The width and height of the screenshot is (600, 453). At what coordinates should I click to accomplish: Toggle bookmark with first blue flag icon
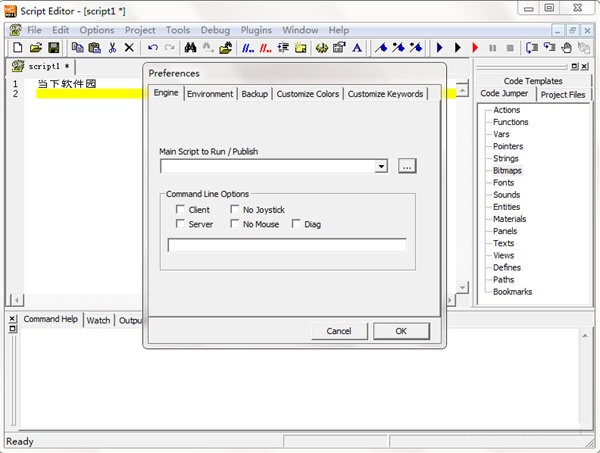pyautogui.click(x=381, y=48)
